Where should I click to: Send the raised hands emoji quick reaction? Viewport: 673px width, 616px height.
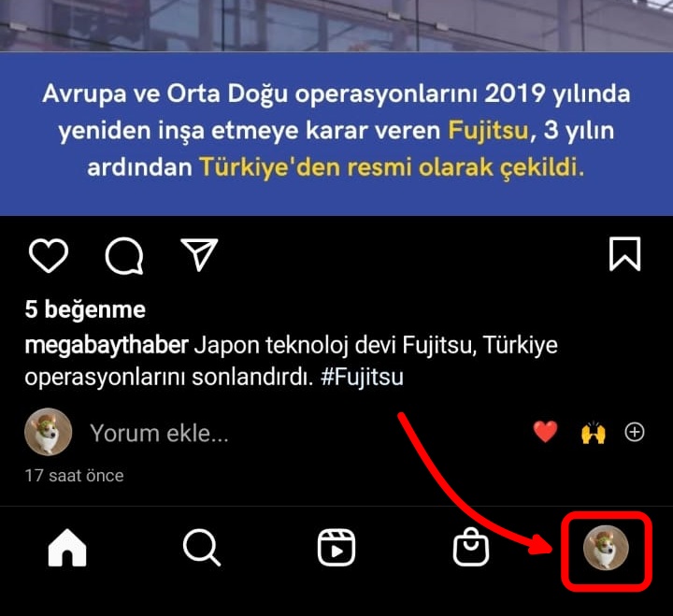(594, 432)
